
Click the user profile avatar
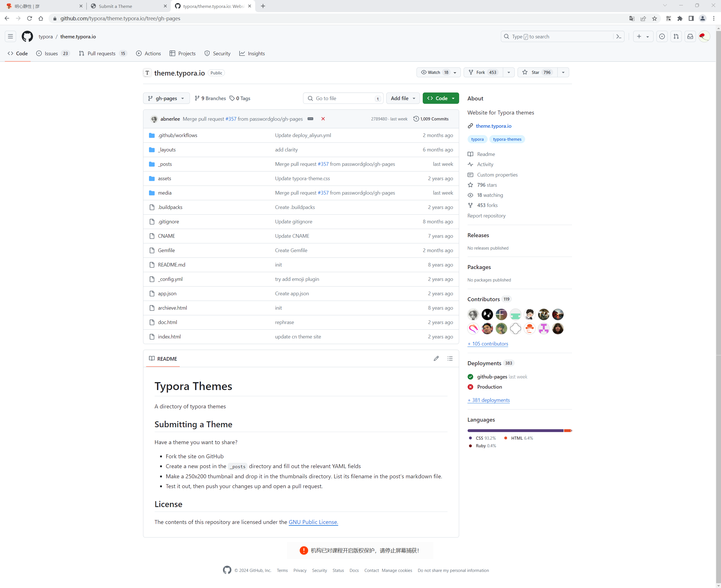coord(704,36)
